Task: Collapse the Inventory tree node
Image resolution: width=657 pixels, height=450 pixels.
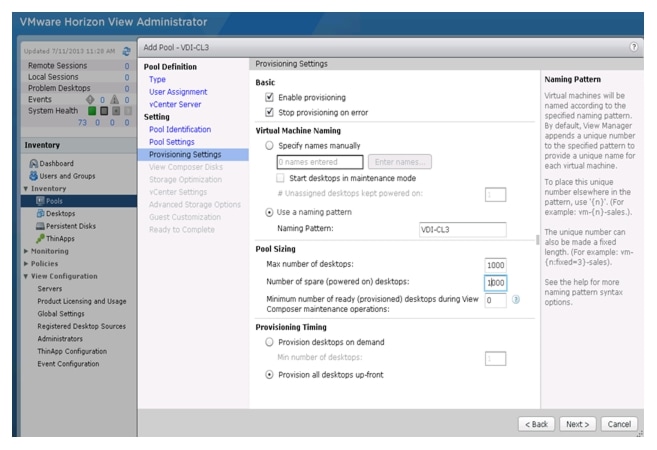Action: point(26,189)
